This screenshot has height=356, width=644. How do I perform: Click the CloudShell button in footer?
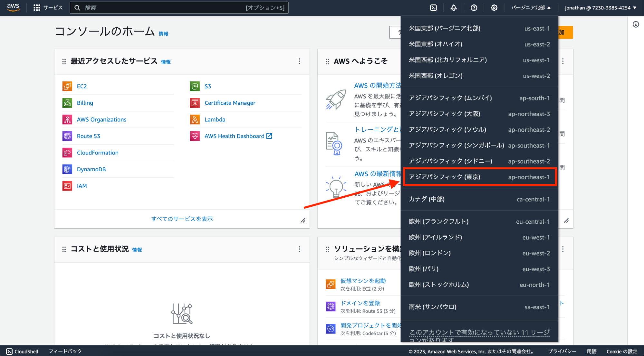[23, 351]
